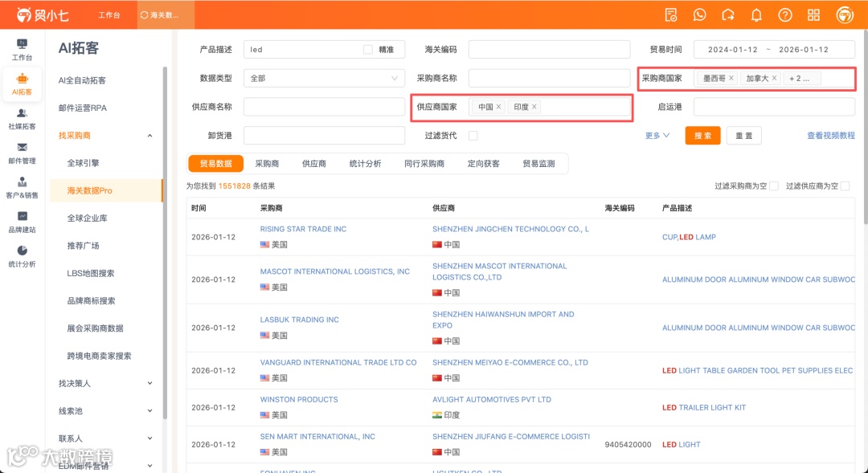Open 社媒拓客 sidebar icon
The height and width of the screenshot is (473, 868).
pyautogui.click(x=23, y=118)
